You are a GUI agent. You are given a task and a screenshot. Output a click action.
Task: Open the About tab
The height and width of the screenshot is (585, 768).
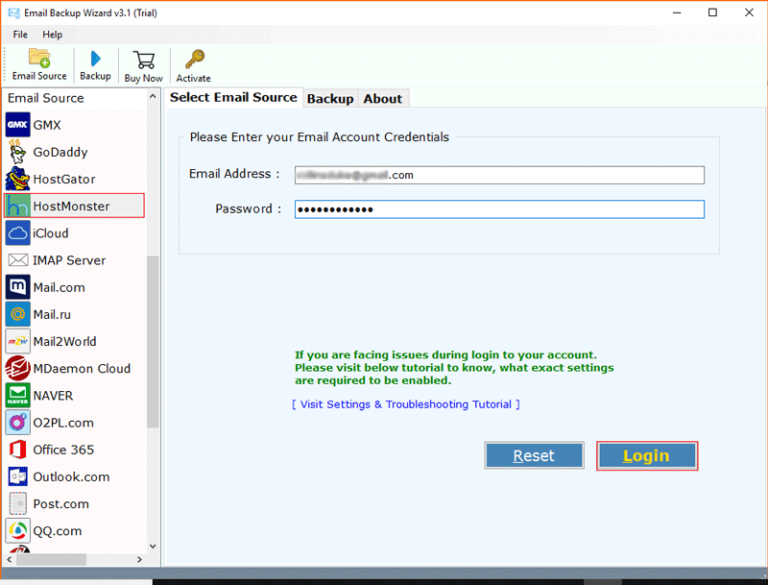[x=383, y=98]
